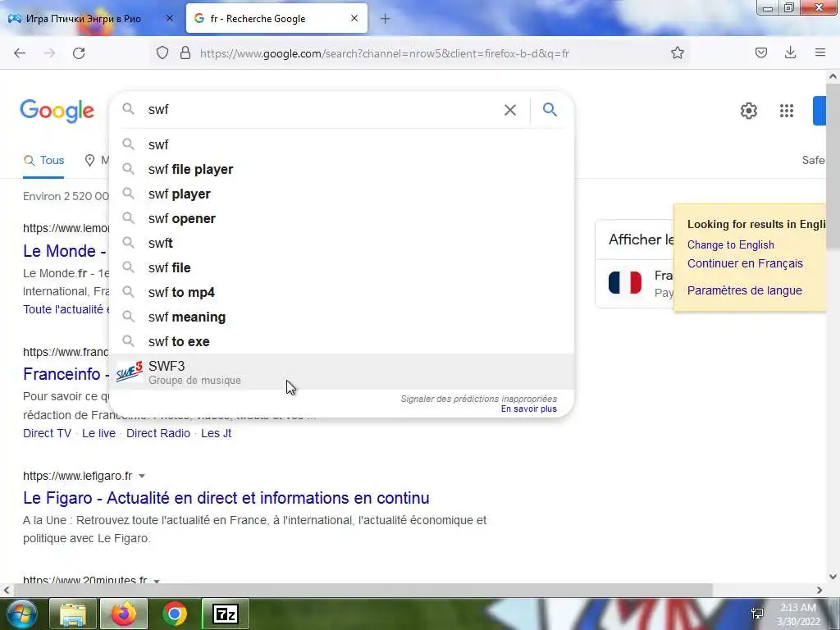Image resolution: width=840 pixels, height=630 pixels.
Task: Go back with the browser back arrow
Action: pyautogui.click(x=20, y=53)
